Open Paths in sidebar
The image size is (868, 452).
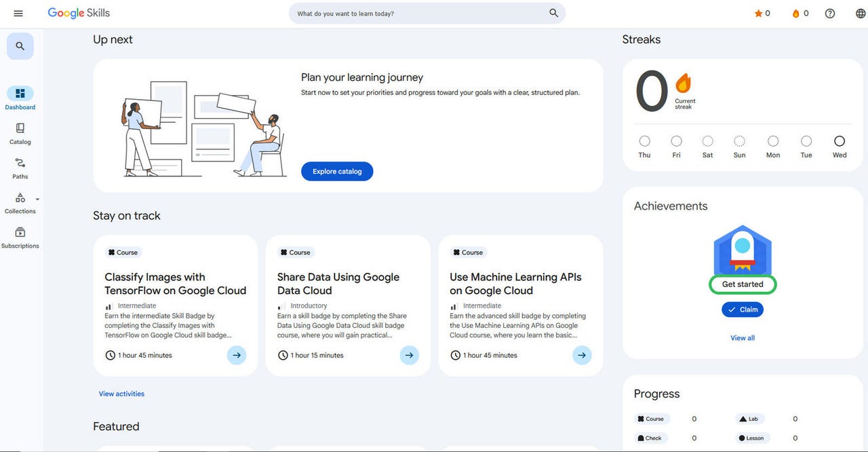[x=20, y=168]
